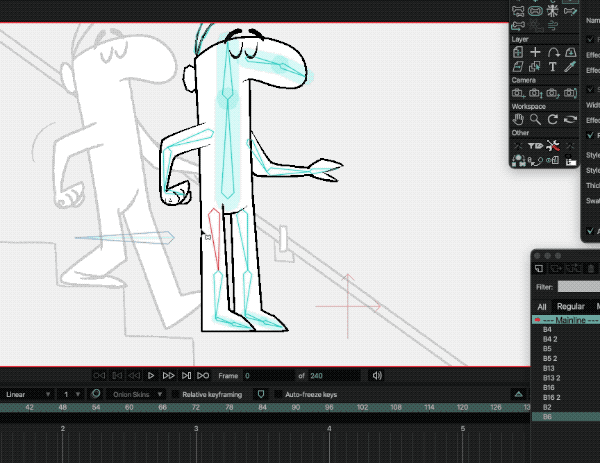Select the red highlighted thigh bone on the character

tap(215, 238)
